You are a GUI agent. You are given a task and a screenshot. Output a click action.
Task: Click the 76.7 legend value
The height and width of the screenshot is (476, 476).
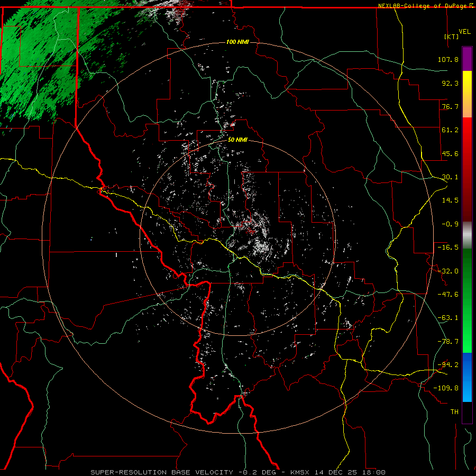pos(450,106)
